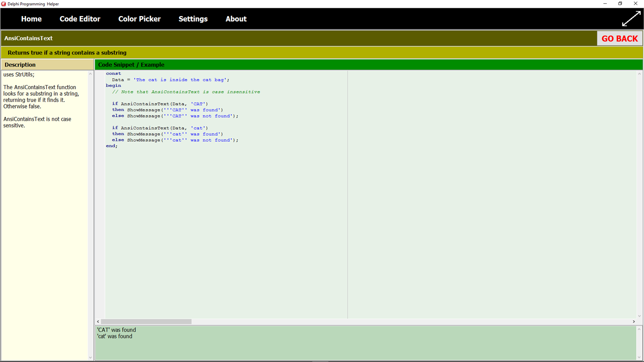Click the 'else ShowMessage' line for uppercase CAT not found

point(175,116)
